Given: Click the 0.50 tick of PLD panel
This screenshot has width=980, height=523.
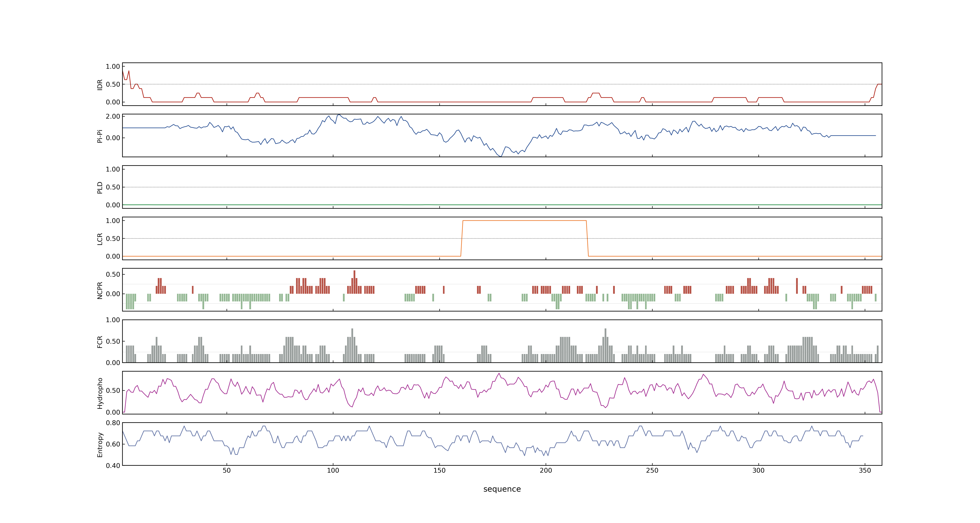Looking at the screenshot, I should 113,187.
